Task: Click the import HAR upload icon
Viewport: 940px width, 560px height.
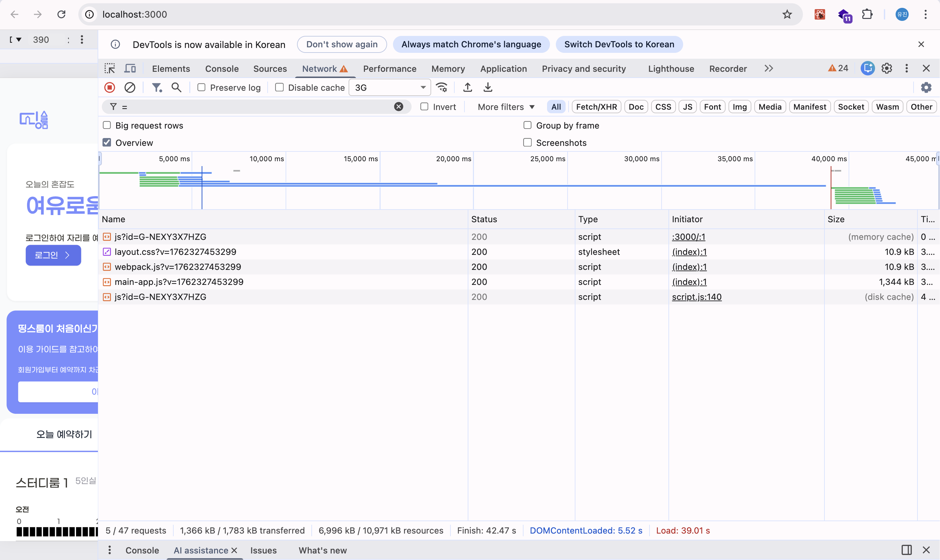Action: [x=467, y=87]
